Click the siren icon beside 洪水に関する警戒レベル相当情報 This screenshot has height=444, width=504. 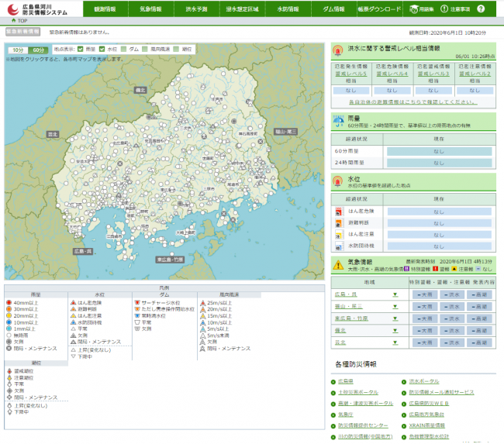click(337, 51)
